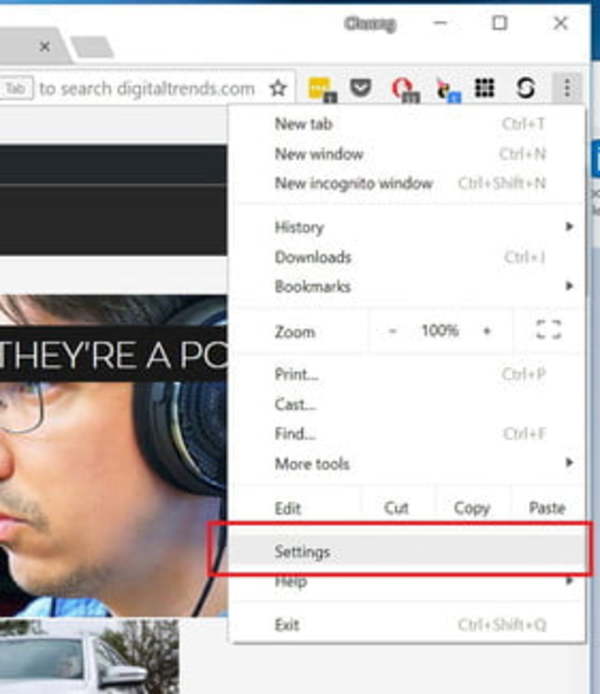
Task: Choose New window menu entry
Action: (x=407, y=154)
